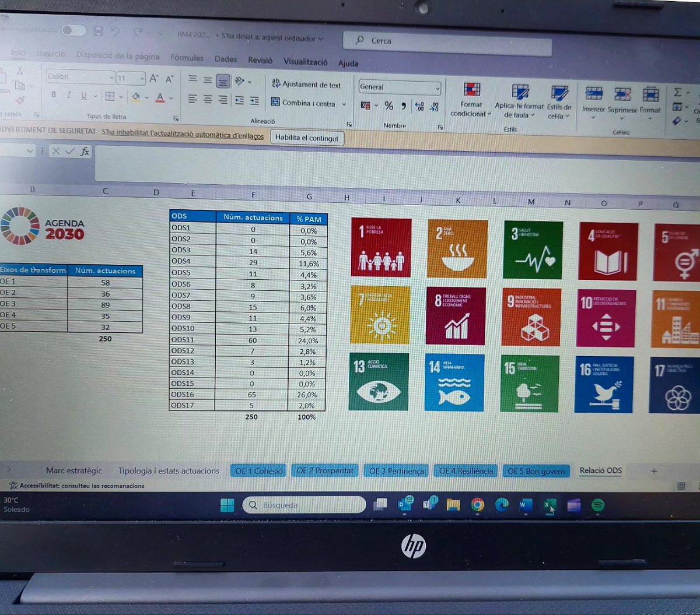Align text right

tap(223, 100)
